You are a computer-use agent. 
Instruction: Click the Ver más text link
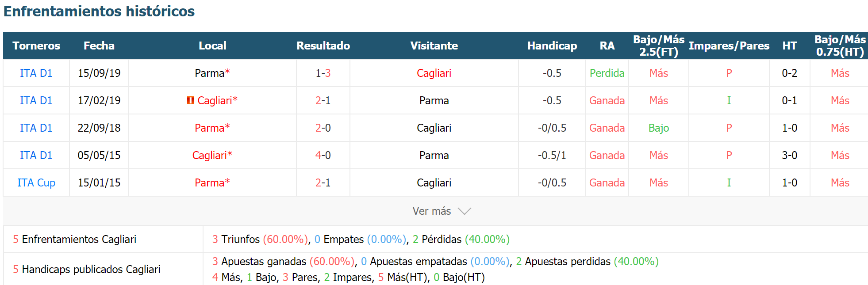pos(432,211)
